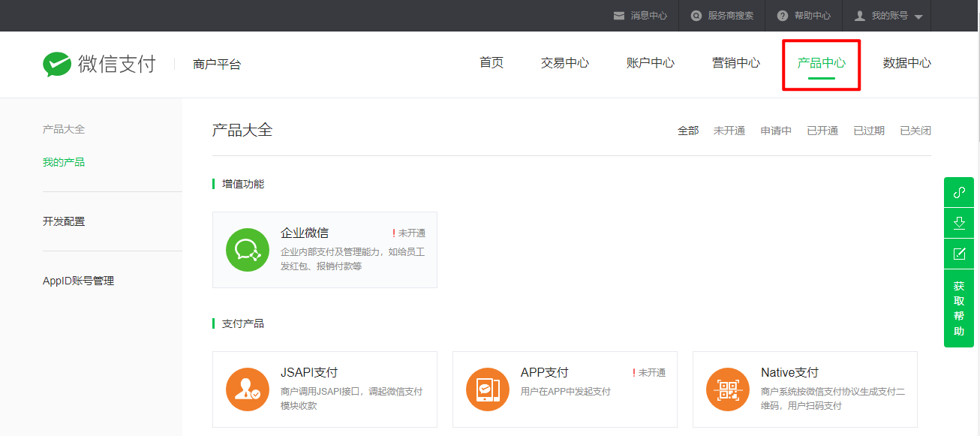Click the 增值功能 section heading
This screenshot has height=436, width=980.
pos(243,184)
